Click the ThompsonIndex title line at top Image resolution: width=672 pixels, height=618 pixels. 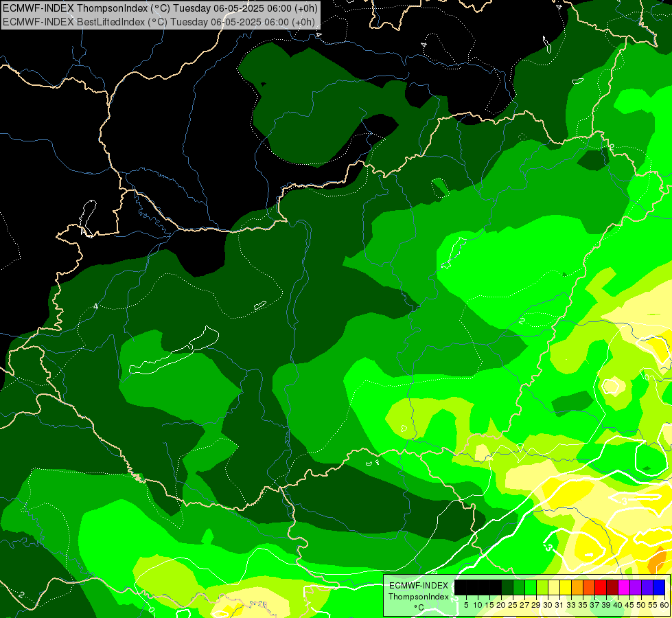(x=161, y=8)
